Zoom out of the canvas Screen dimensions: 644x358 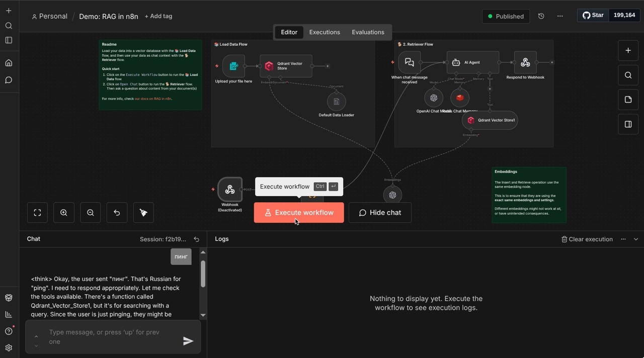[x=91, y=213]
